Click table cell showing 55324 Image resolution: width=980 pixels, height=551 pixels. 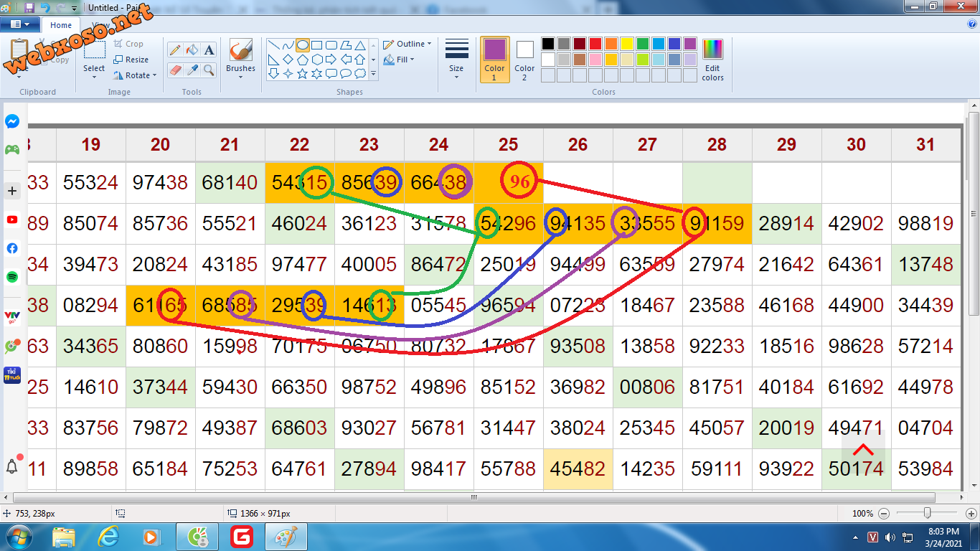click(x=90, y=183)
